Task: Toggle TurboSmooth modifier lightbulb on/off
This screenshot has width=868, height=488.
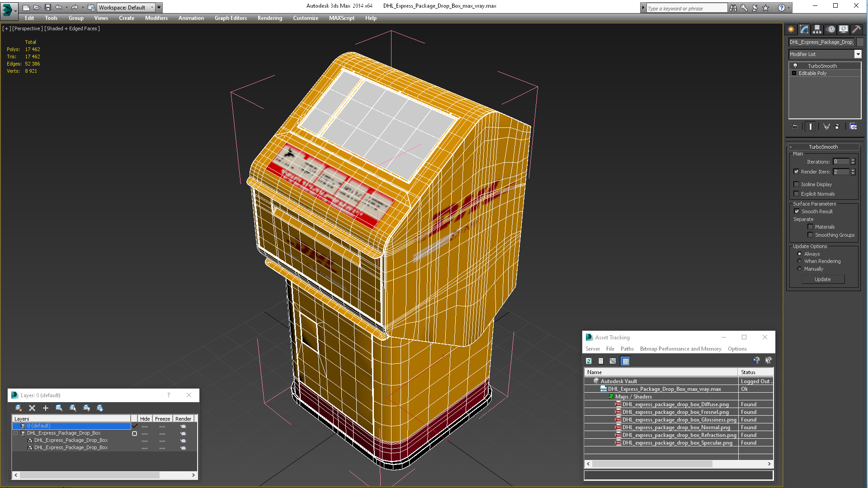Action: coord(795,66)
